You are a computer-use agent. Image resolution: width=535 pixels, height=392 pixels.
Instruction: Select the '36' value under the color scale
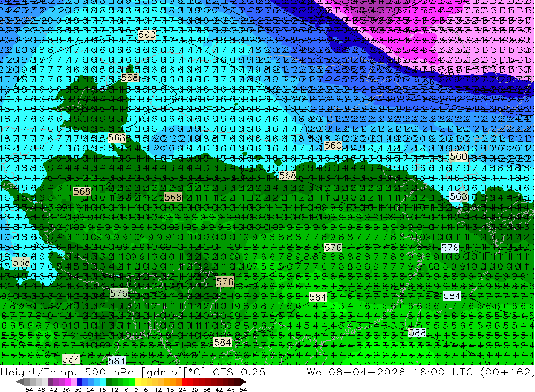pyautogui.click(x=207, y=390)
